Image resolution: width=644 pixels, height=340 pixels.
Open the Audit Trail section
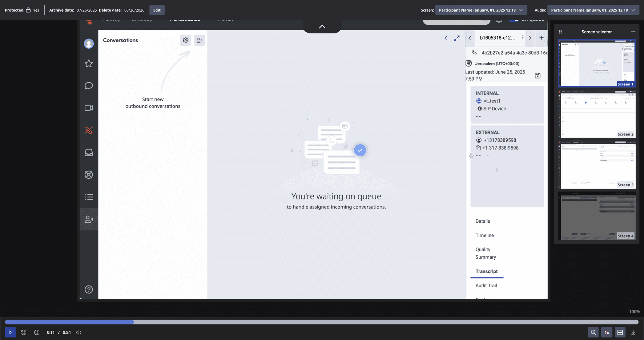pos(486,286)
